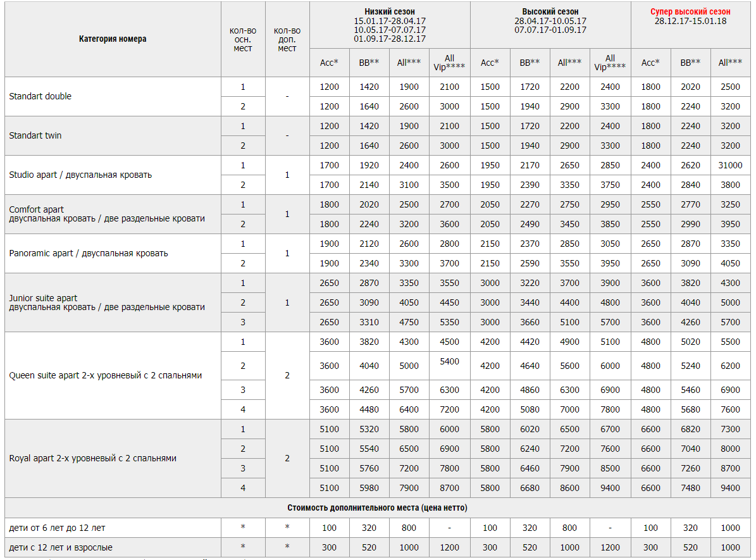
Task: Click the 'Studio apart / двуспальная кровать' cell
Action: [80, 175]
